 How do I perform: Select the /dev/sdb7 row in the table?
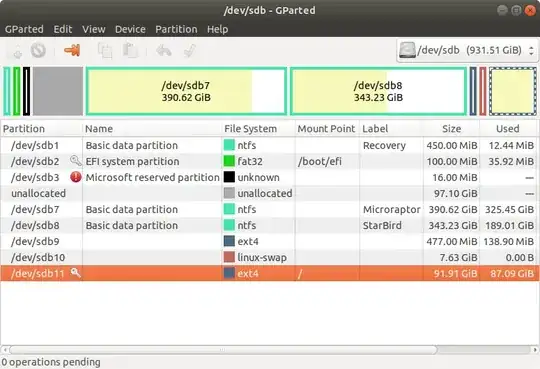pyautogui.click(x=270, y=209)
